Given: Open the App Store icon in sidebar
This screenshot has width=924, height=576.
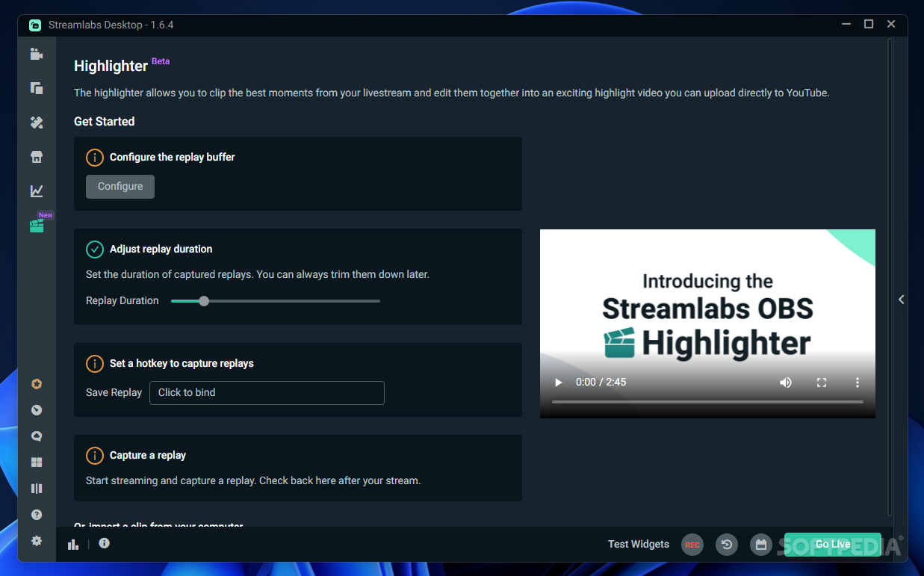Looking at the screenshot, I should [x=37, y=157].
